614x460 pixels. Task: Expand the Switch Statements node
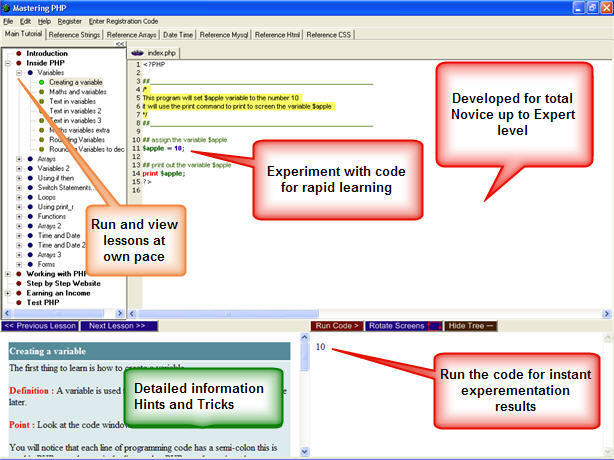click(19, 188)
